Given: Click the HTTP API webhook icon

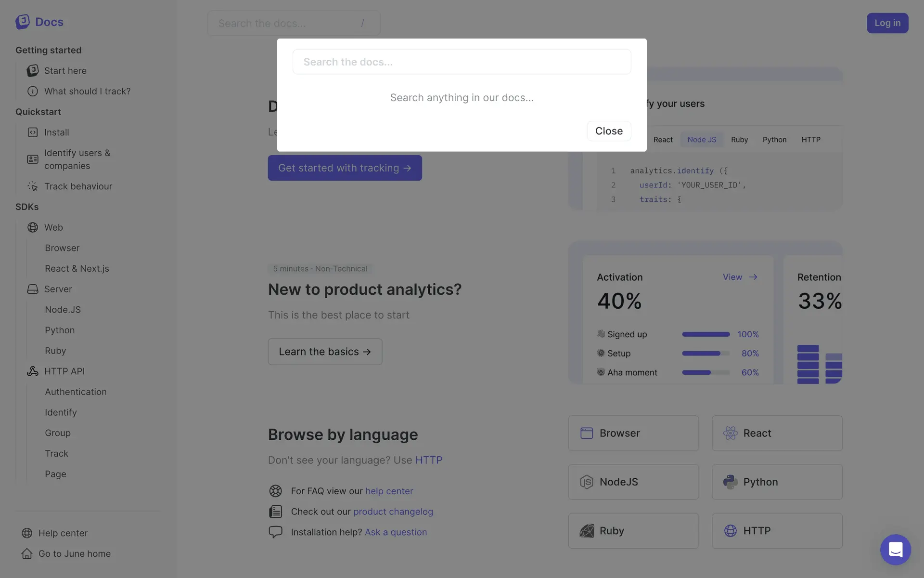Looking at the screenshot, I should point(33,371).
